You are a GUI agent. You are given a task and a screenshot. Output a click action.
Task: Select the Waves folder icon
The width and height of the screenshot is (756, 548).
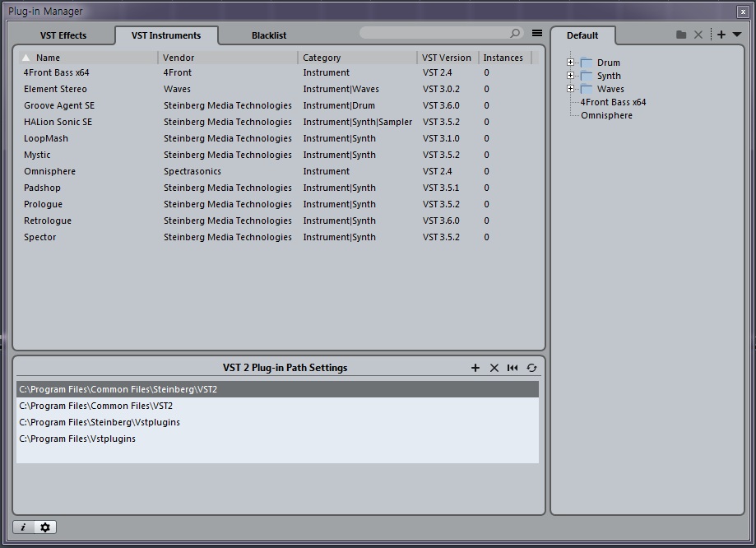coord(587,89)
